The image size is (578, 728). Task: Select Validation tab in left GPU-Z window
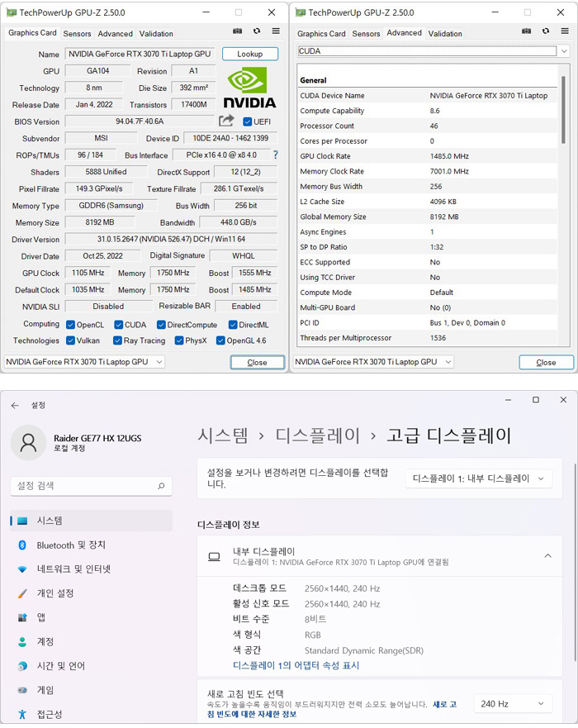tap(156, 33)
